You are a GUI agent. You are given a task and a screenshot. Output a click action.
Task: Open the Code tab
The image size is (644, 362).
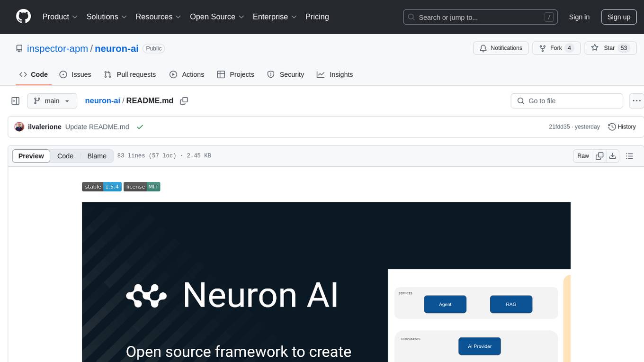point(34,74)
